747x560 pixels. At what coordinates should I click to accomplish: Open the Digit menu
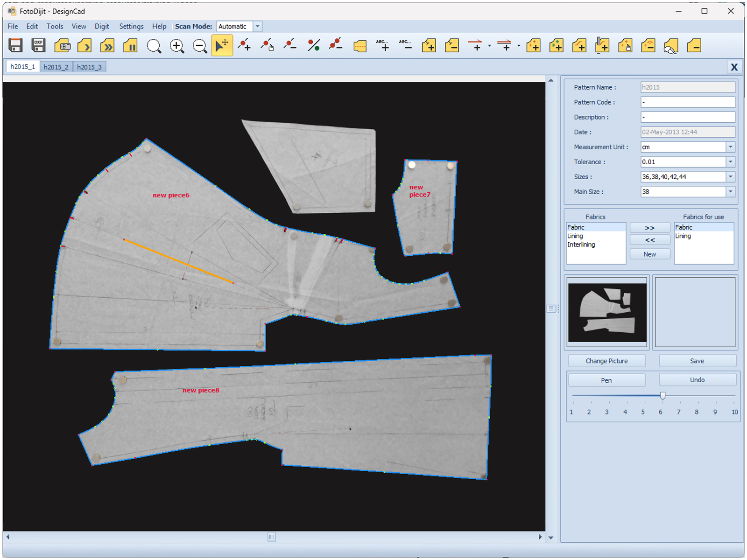click(101, 27)
